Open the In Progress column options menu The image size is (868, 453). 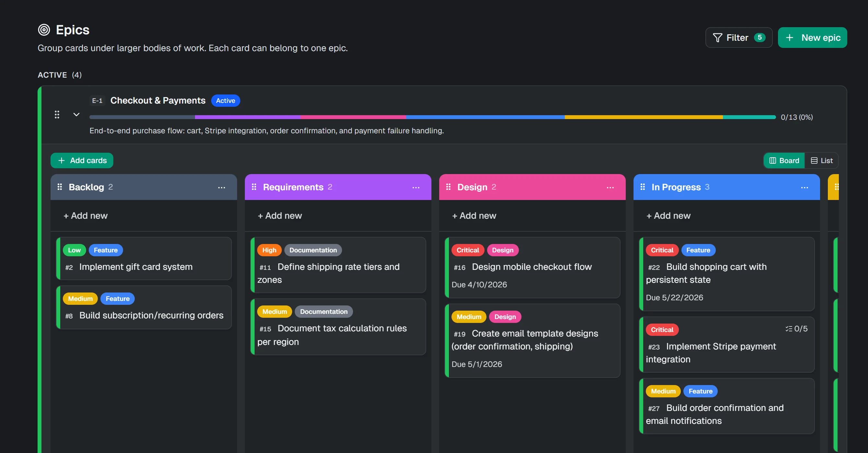point(805,187)
